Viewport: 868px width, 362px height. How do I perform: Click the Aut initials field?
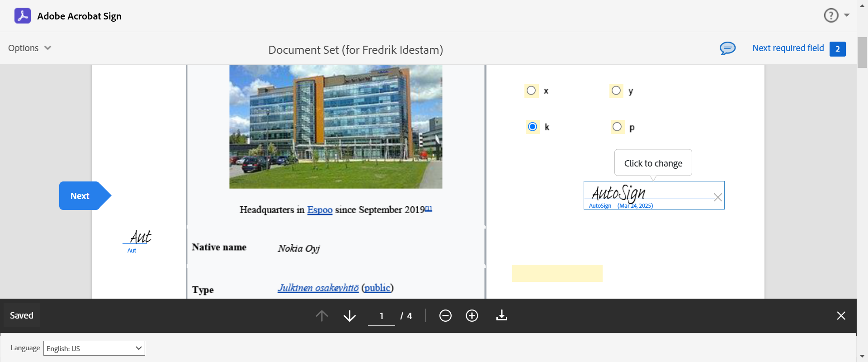[137, 241]
